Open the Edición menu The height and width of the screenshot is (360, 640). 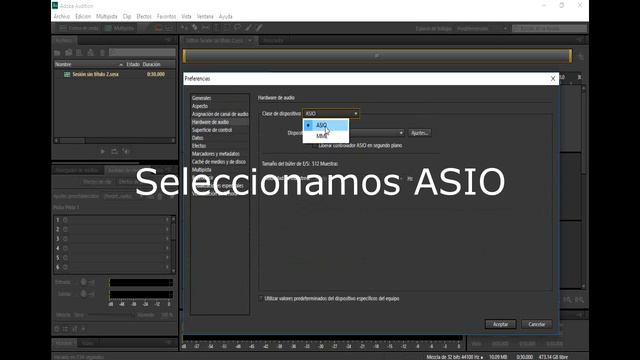[83, 16]
